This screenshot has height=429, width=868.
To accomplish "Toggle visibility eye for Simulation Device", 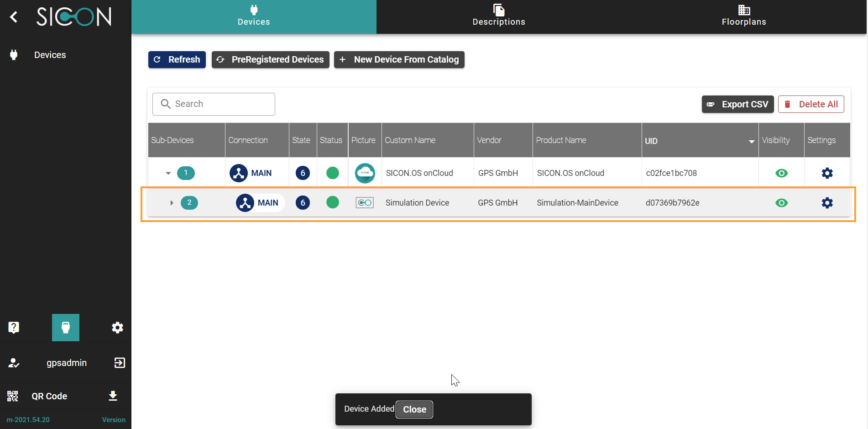I will point(781,203).
